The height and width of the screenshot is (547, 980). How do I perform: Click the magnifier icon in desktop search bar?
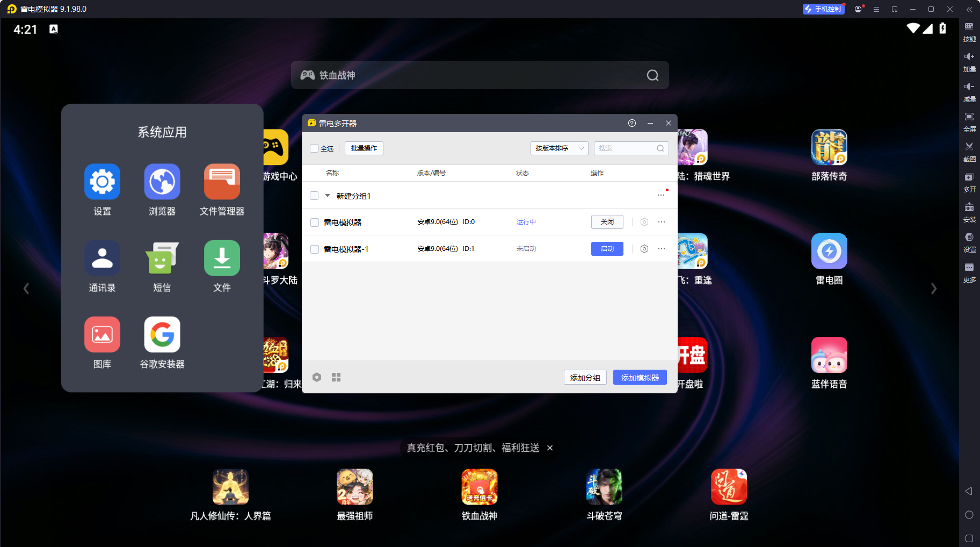click(652, 75)
